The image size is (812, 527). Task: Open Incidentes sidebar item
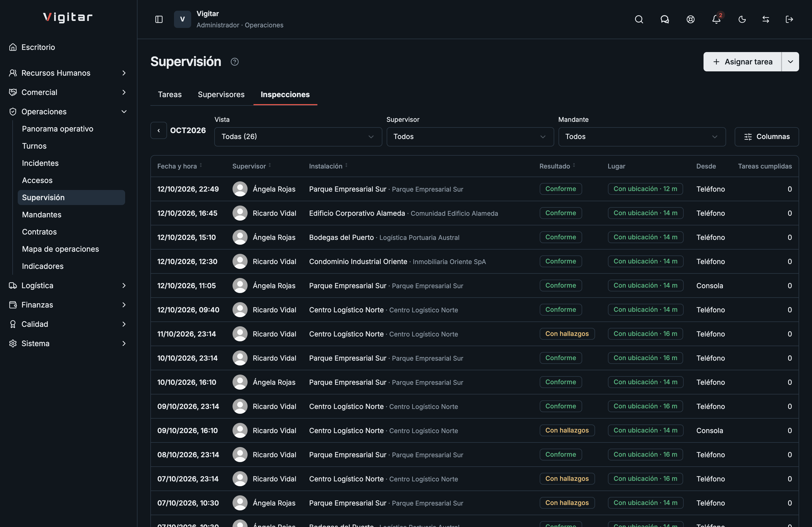point(72,163)
